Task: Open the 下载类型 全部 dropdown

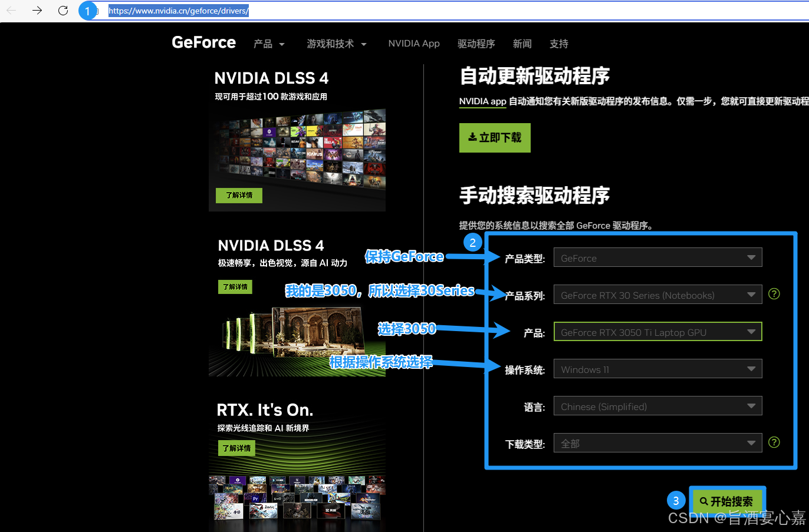Action: click(x=657, y=443)
